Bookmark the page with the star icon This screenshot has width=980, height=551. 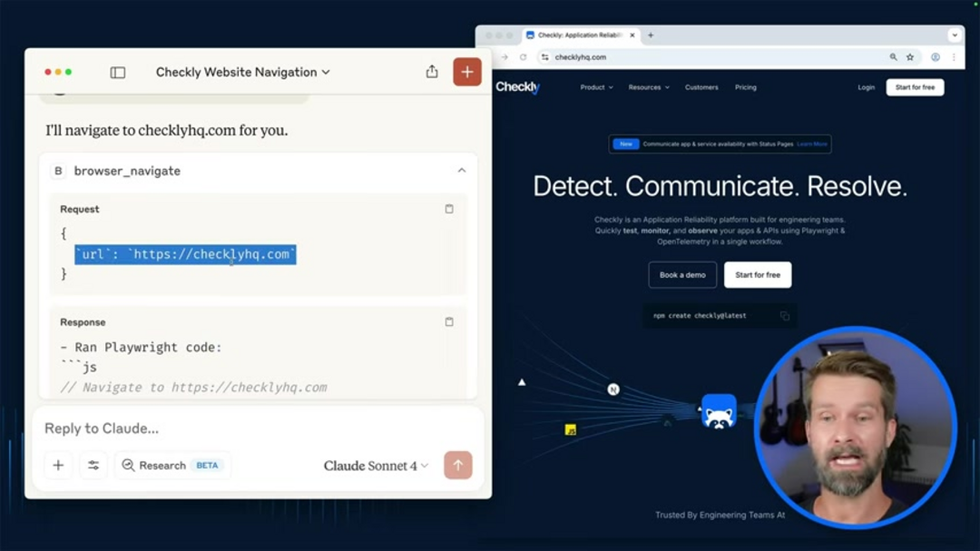910,57
